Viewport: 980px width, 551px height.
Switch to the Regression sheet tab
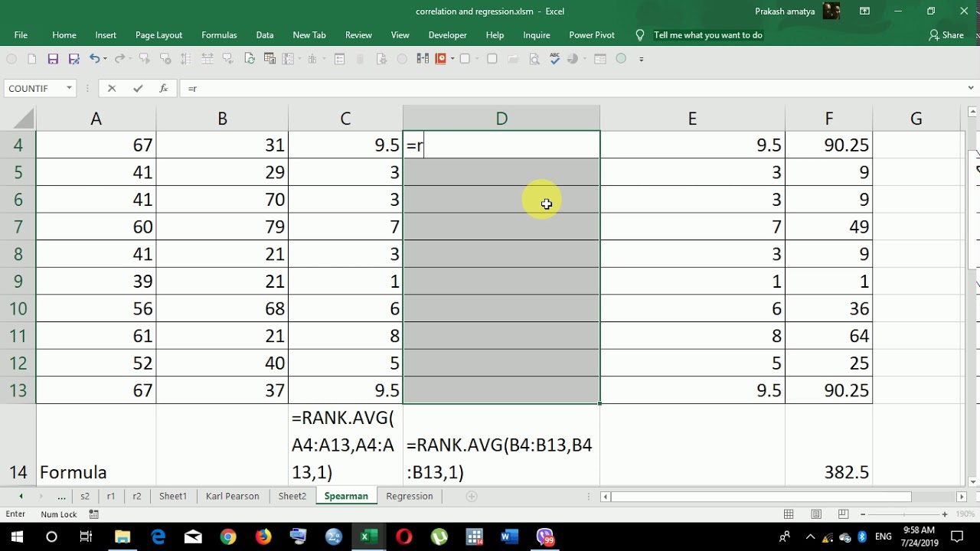click(410, 497)
